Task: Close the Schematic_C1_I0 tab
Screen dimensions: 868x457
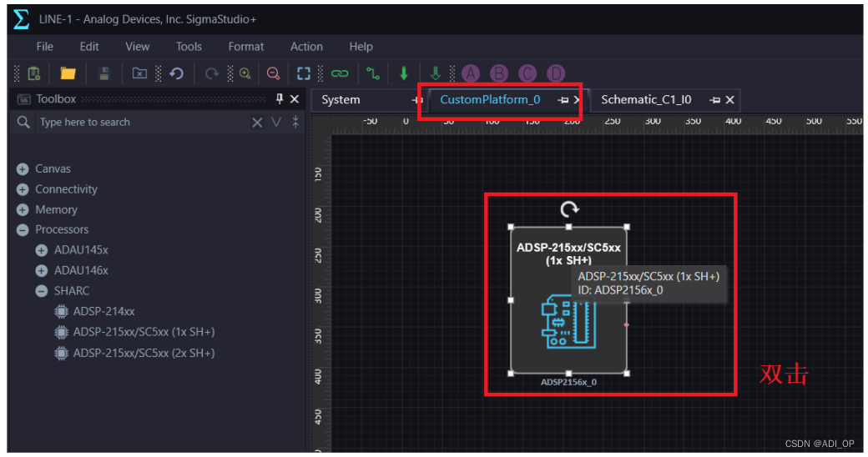Action: (x=730, y=99)
